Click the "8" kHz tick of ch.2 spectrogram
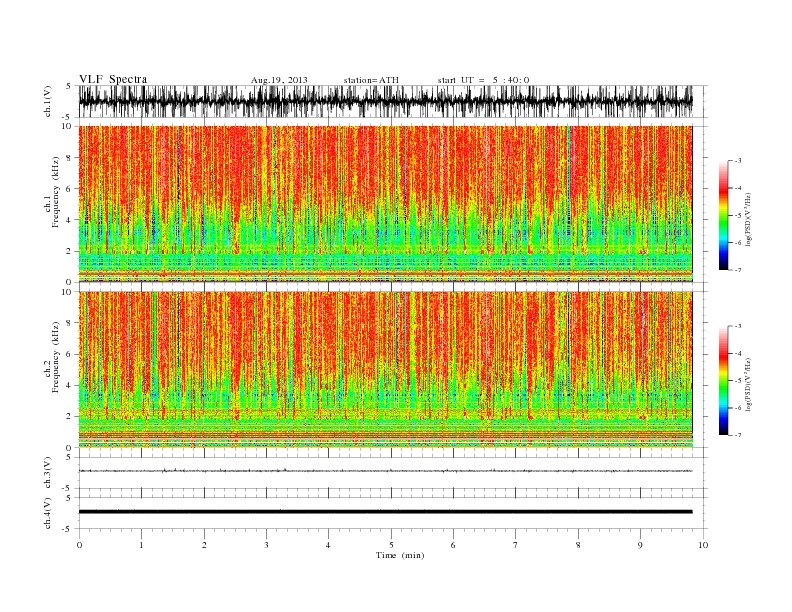This screenshot has height=612, width=792. pyautogui.click(x=69, y=323)
